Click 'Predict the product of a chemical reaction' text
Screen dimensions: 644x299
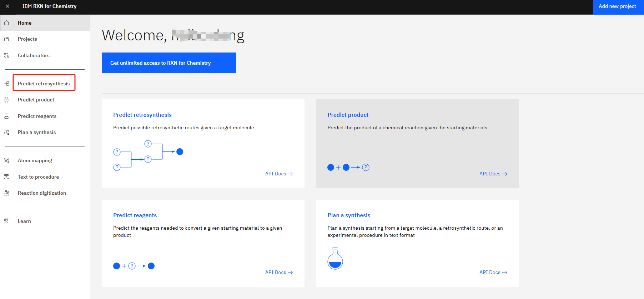pyautogui.click(x=407, y=128)
